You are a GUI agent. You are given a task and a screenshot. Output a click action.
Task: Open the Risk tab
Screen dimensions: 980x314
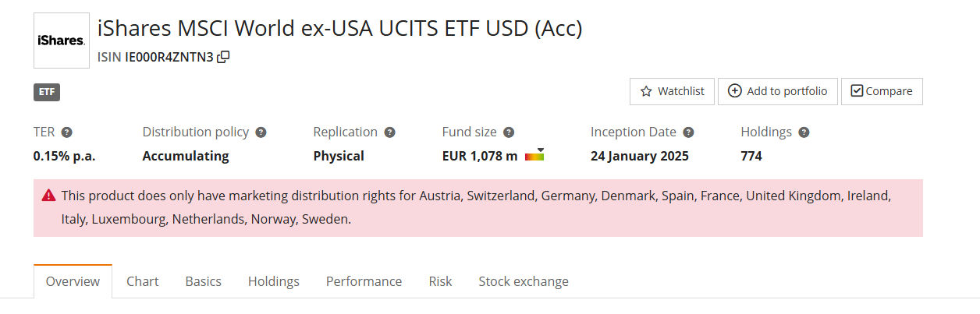440,281
